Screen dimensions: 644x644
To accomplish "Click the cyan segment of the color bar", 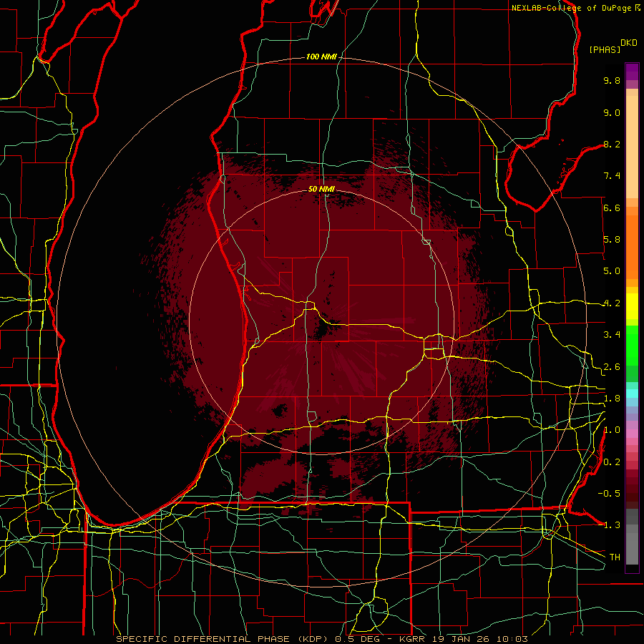I will (x=632, y=394).
